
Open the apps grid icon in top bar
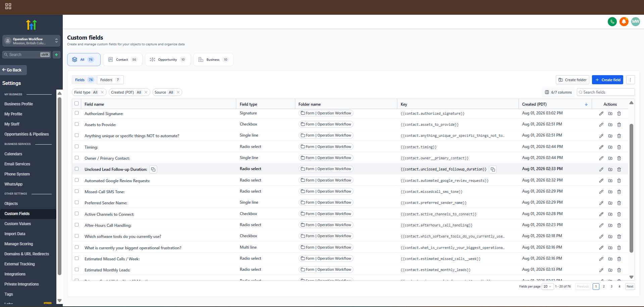(x=8, y=6)
